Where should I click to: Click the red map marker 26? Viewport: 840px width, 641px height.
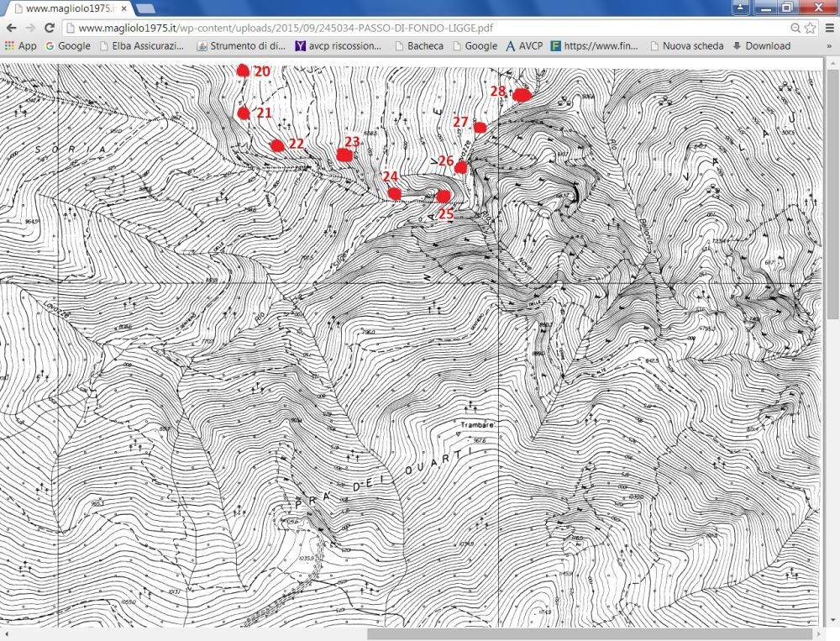pos(460,168)
